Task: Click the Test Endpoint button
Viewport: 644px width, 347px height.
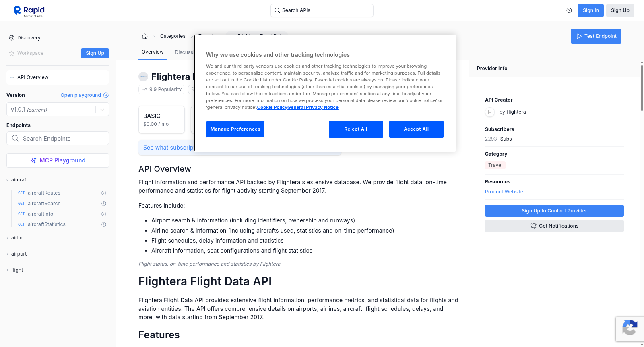Action: [x=596, y=36]
